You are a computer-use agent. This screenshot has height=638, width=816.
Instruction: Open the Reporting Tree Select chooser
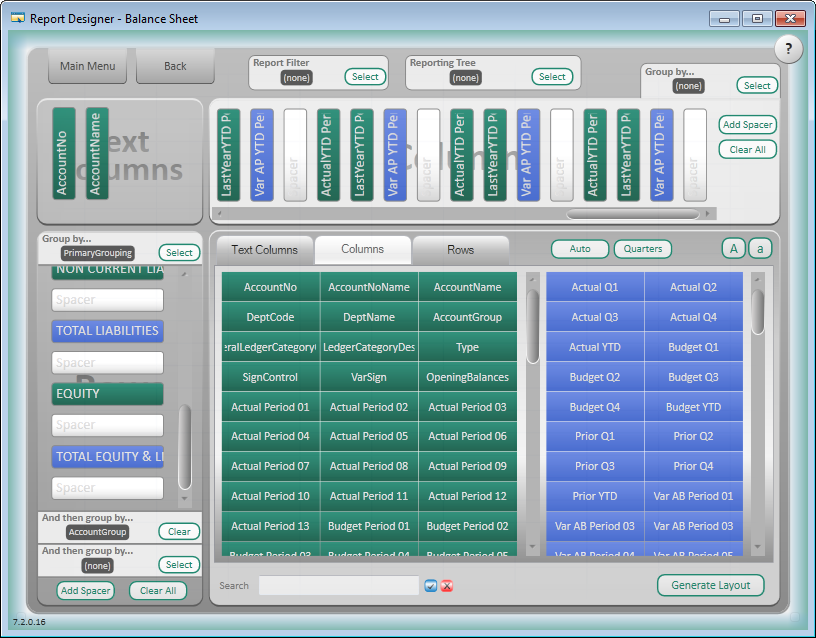tap(552, 77)
